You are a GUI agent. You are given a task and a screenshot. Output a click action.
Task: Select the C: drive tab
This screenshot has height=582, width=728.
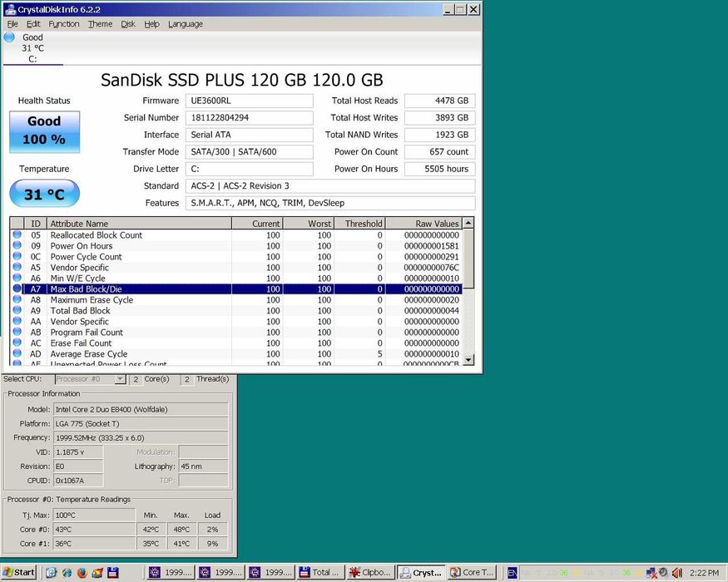coord(32,48)
